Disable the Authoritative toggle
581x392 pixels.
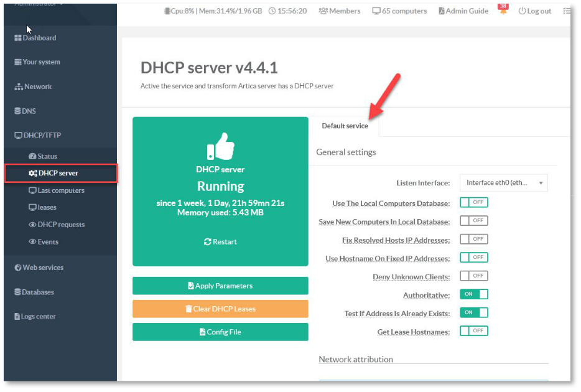point(473,294)
